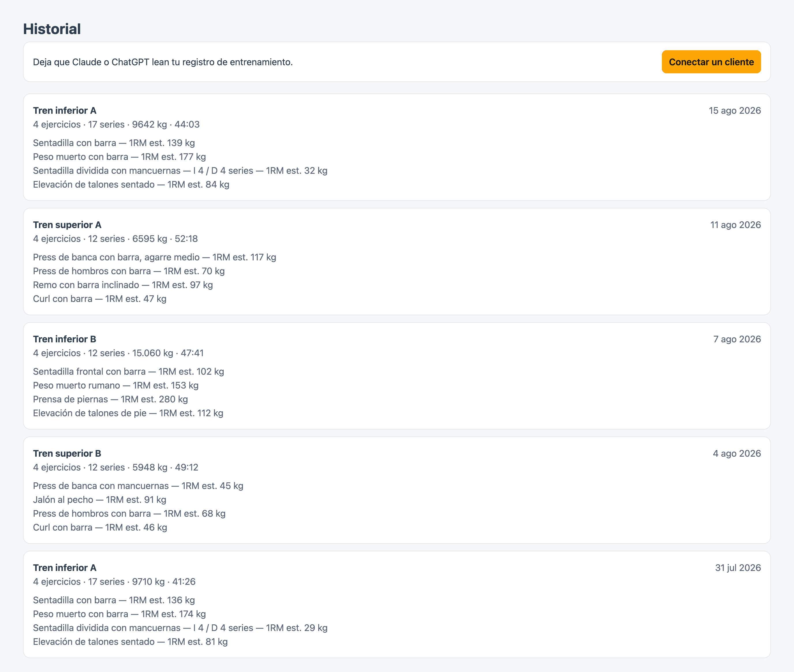Click the 7 ago 2026 date label
Image resolution: width=794 pixels, height=672 pixels.
(737, 339)
